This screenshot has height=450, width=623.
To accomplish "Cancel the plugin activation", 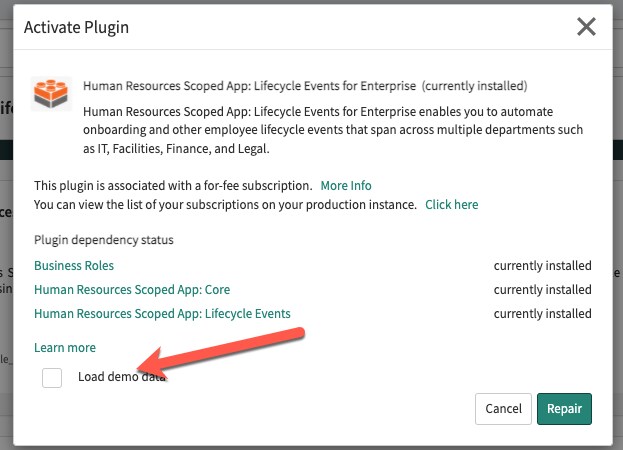I will [x=503, y=409].
